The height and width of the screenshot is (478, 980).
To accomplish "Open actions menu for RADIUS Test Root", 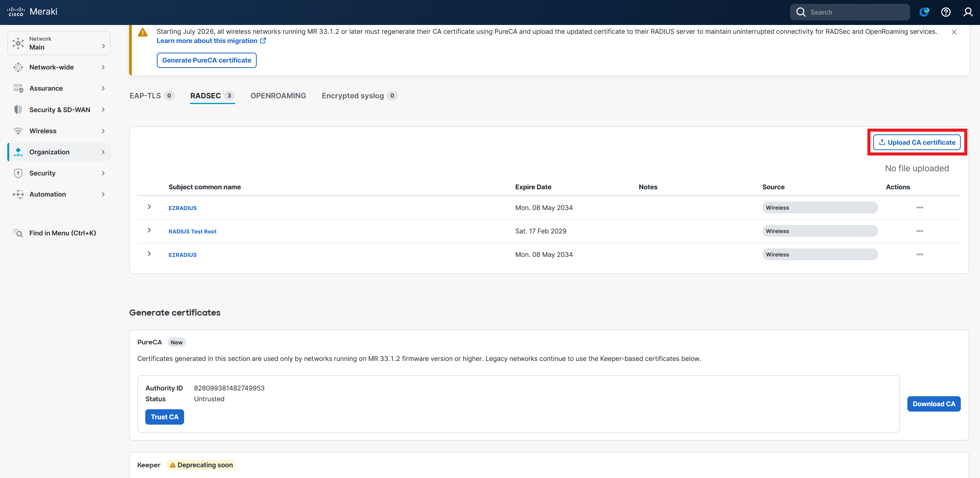I will tap(920, 231).
